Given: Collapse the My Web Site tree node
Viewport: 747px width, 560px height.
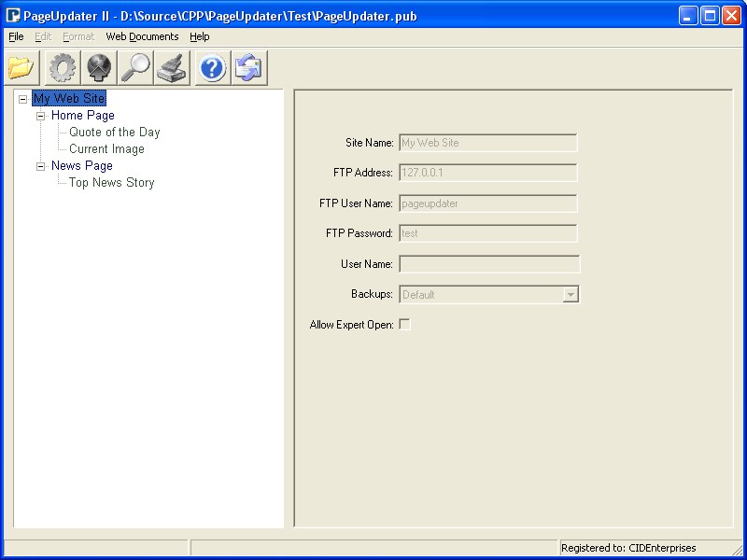Looking at the screenshot, I should [x=22, y=99].
